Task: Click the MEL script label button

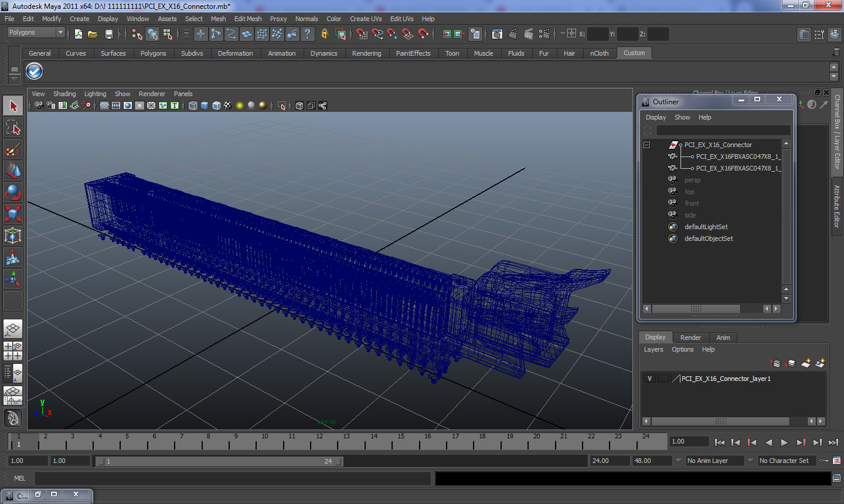Action: pos(19,478)
